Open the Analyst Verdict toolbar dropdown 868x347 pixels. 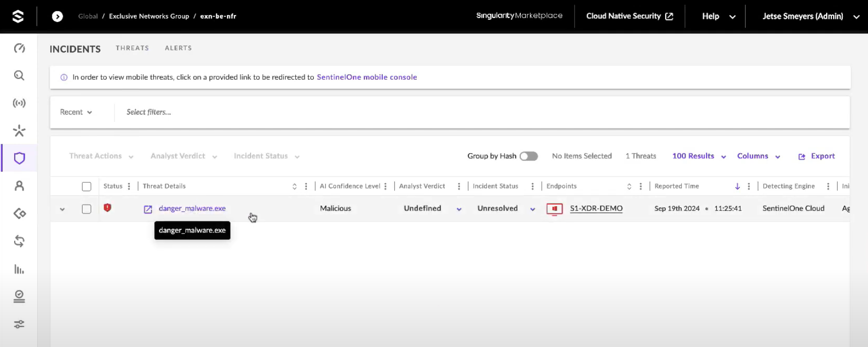pos(184,156)
